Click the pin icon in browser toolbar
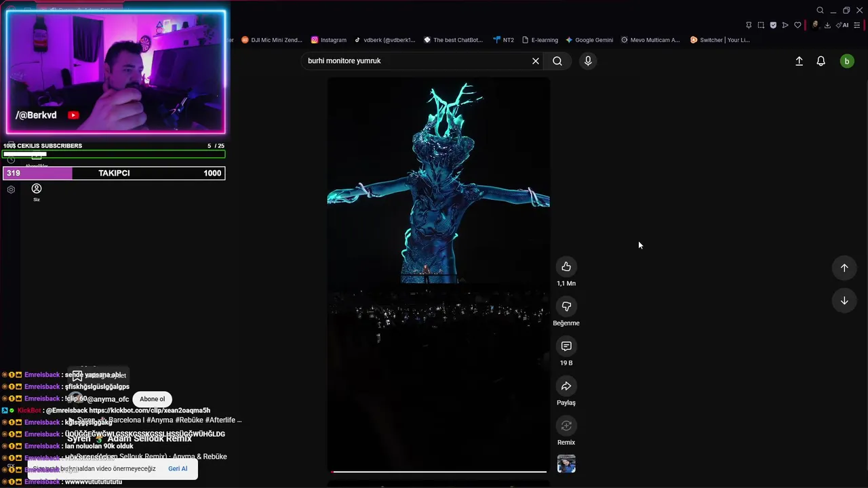Screen dimensions: 868x488 coord(749,25)
